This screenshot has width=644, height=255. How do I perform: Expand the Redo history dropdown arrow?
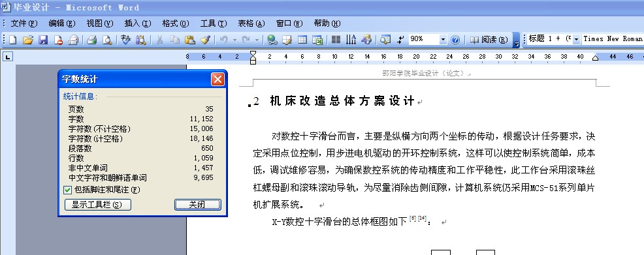click(x=257, y=40)
